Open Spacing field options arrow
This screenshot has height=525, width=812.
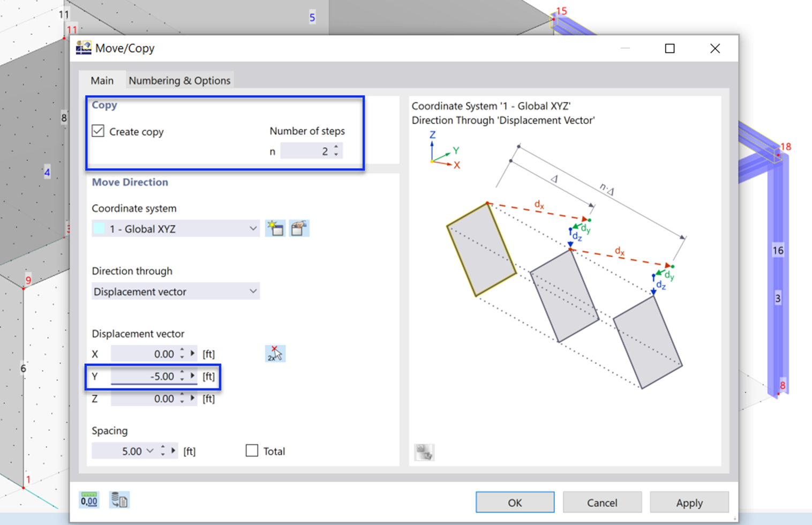click(174, 451)
